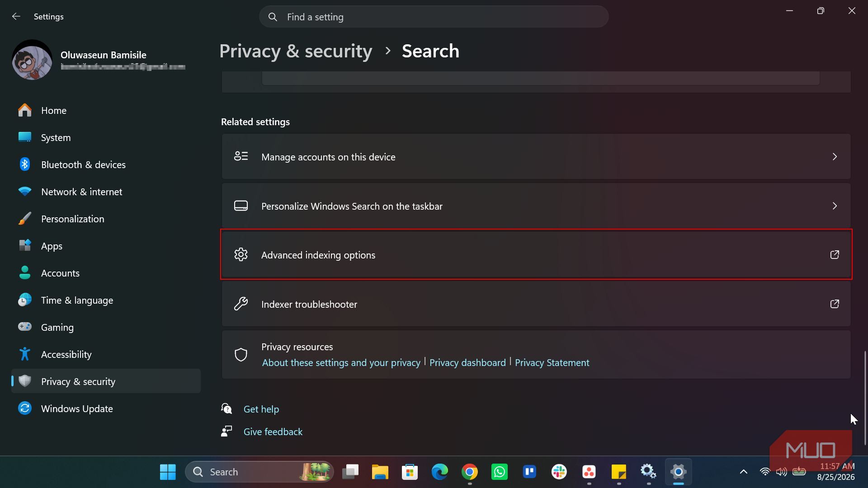Screen dimensions: 868x488
Task: Open the Windows Start menu
Action: click(x=168, y=472)
